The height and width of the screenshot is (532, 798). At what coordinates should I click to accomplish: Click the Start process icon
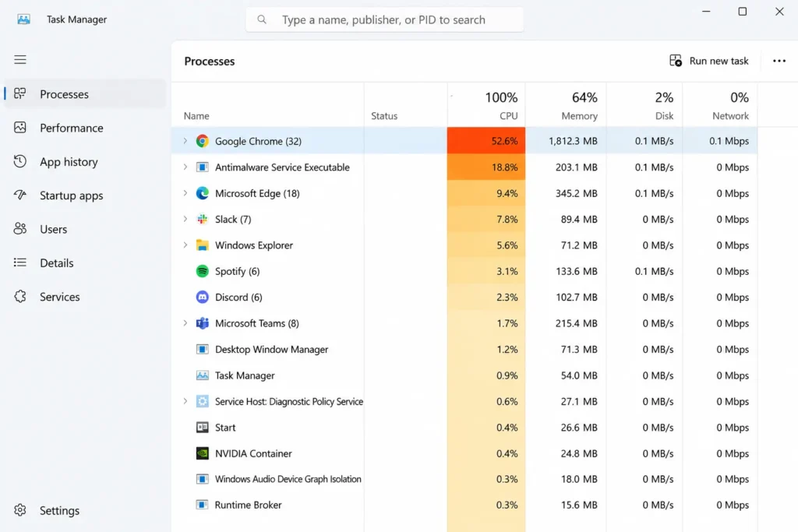(202, 427)
